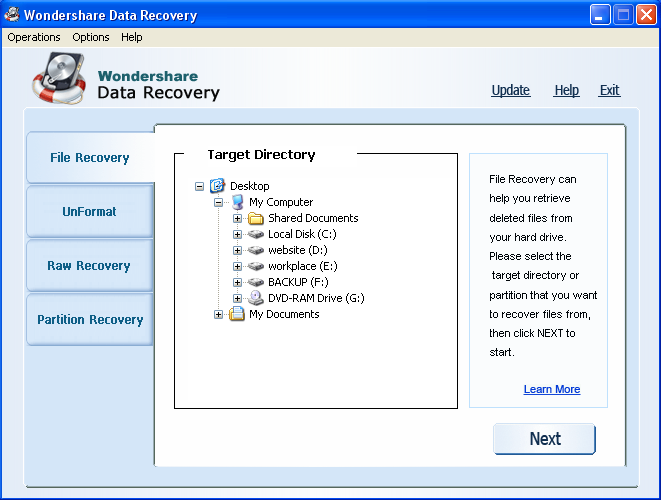Viewport: 661px width, 500px height.
Task: Collapse the My Computer tree node
Action: [218, 202]
